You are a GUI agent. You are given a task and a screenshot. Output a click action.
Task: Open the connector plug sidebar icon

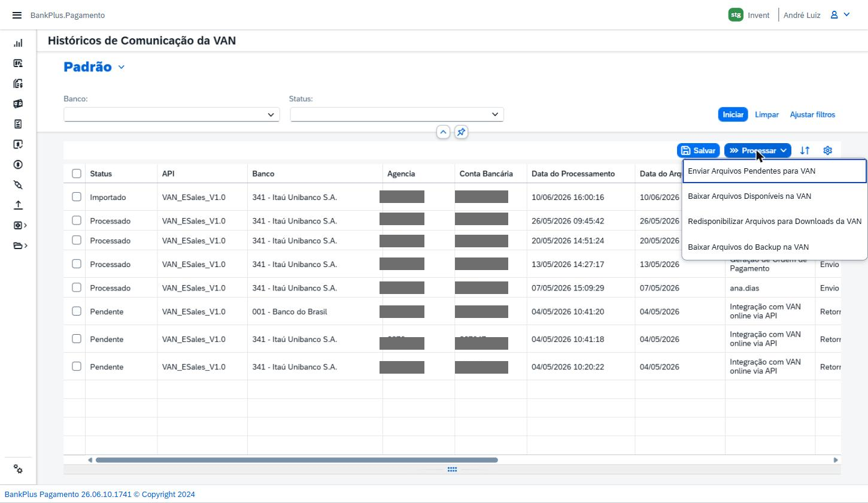tap(18, 185)
